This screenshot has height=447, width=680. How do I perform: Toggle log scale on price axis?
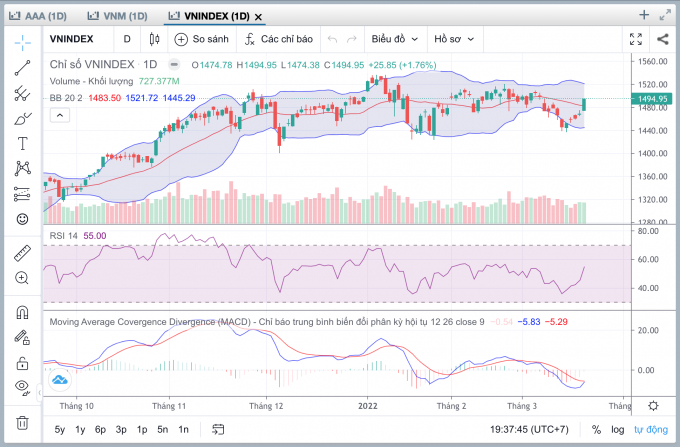617,429
